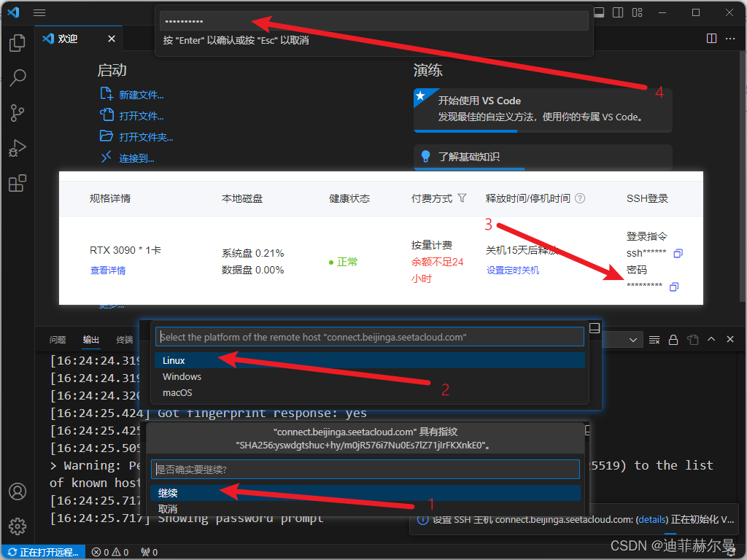Open the 开始使用 VS Code walkthrough card

543,109
